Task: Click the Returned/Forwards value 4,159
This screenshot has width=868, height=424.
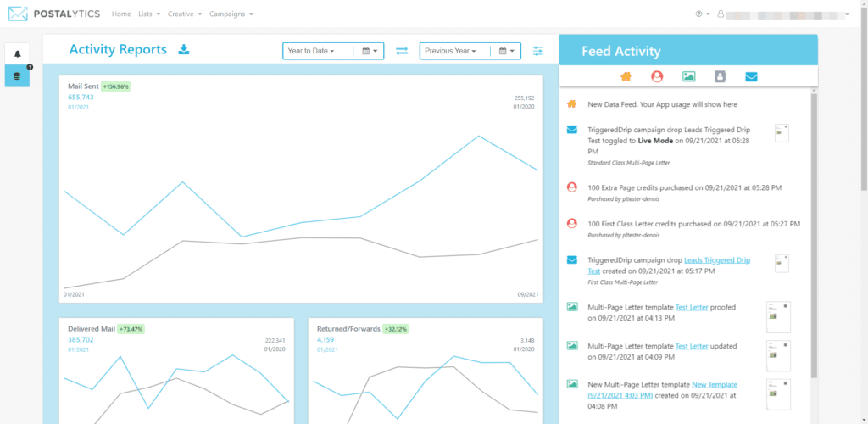Action: [325, 339]
